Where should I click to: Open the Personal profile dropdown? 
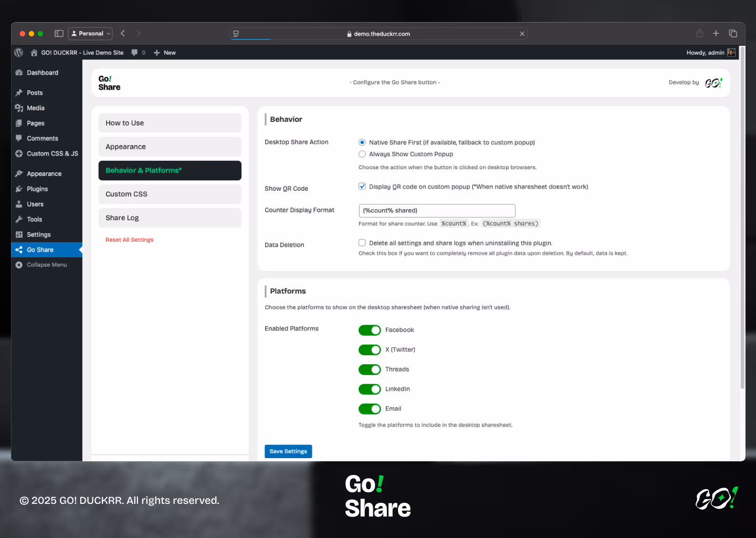(90, 34)
